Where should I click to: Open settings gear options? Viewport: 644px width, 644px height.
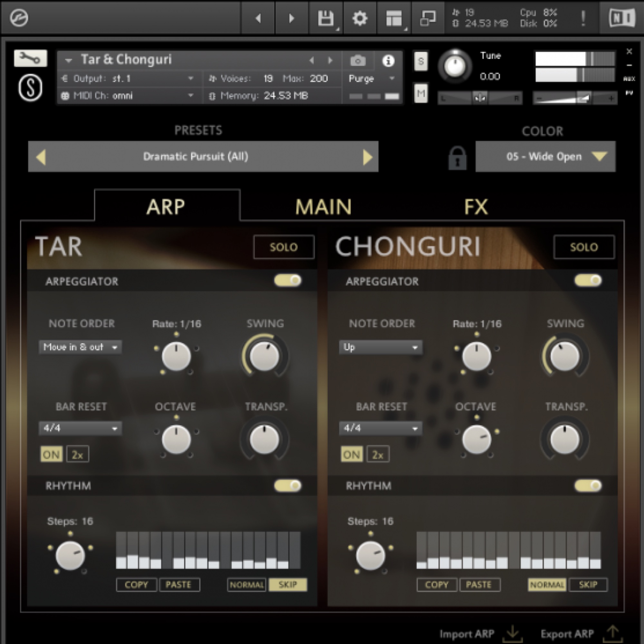(360, 18)
